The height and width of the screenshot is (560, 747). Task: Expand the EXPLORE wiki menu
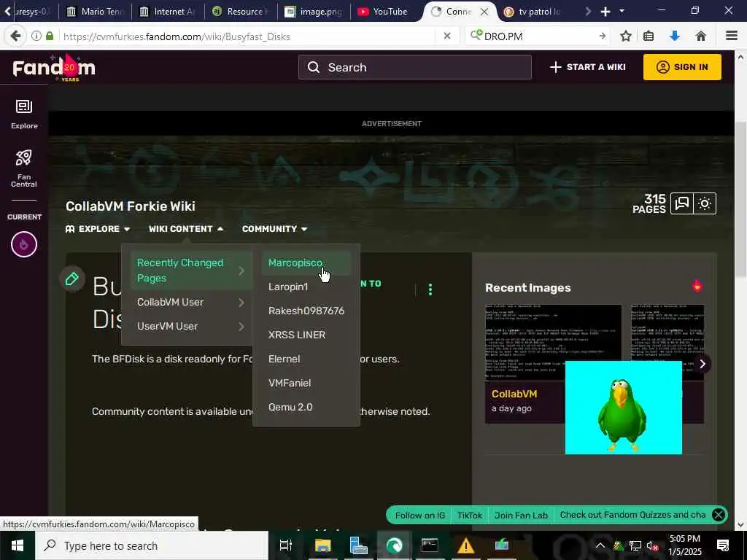click(x=98, y=229)
